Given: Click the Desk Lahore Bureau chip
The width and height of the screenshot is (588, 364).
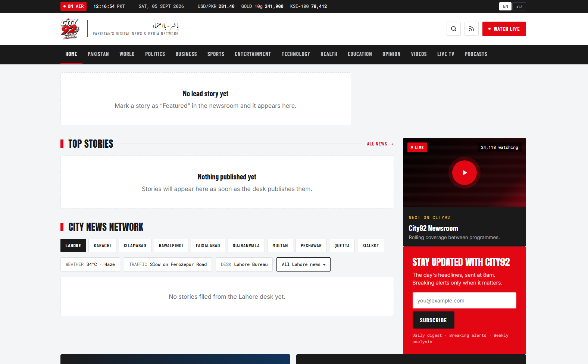Looking at the screenshot, I should pyautogui.click(x=244, y=264).
